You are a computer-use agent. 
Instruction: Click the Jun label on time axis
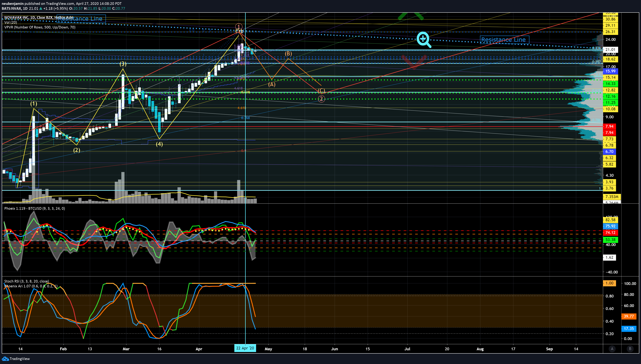tap(334, 349)
